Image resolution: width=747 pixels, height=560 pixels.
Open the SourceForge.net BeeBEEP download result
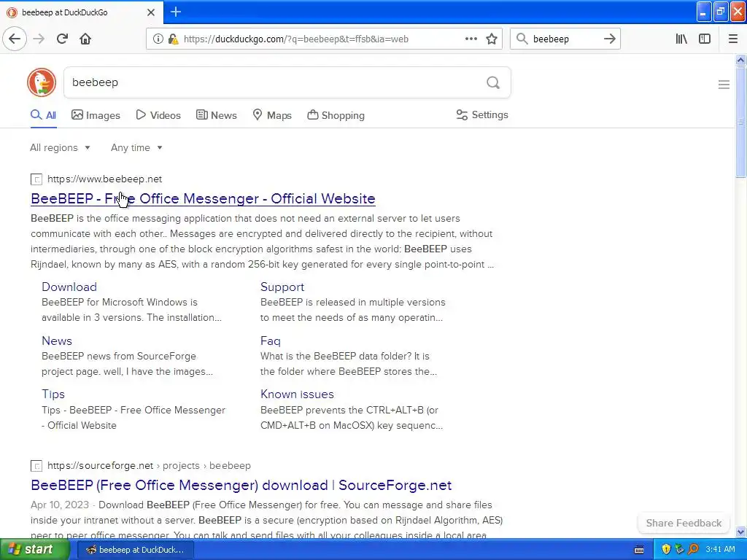click(x=241, y=485)
